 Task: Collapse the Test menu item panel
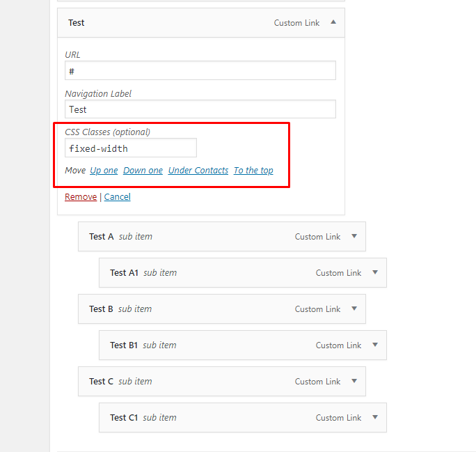pyautogui.click(x=333, y=22)
